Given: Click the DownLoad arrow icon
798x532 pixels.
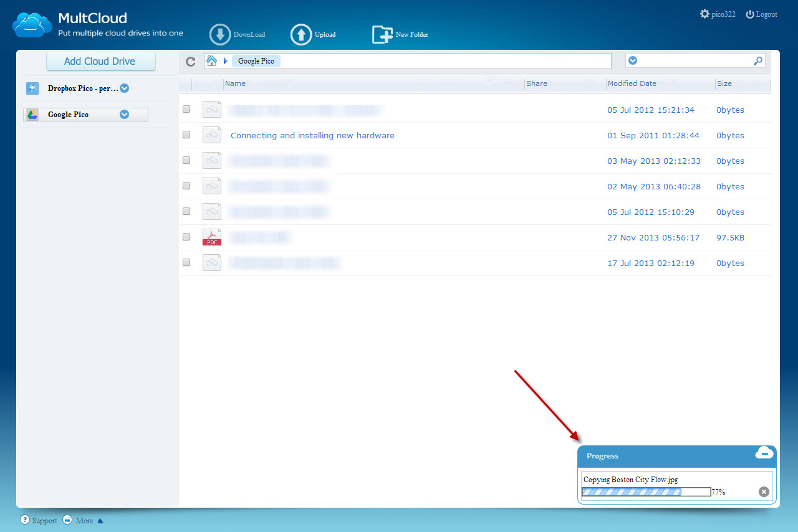Looking at the screenshot, I should (220, 35).
